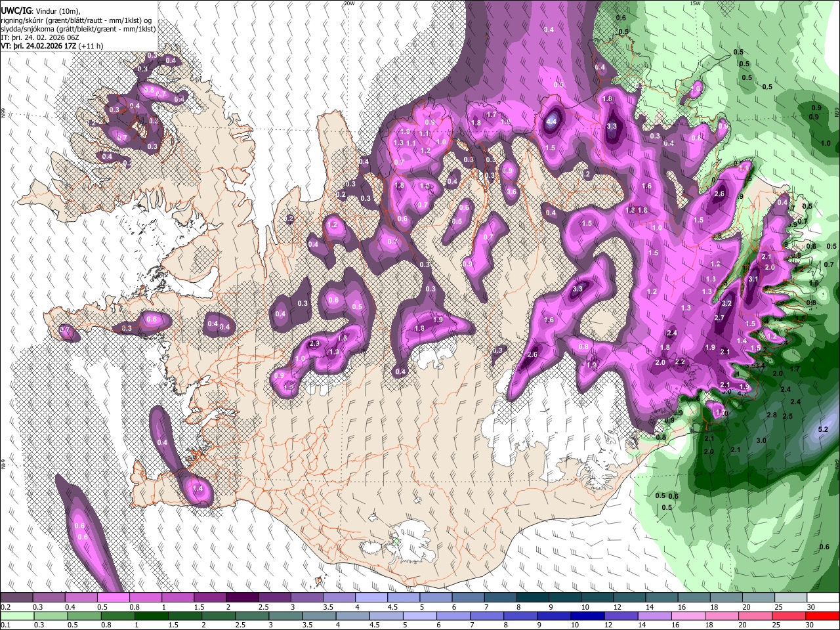Pick the white upper legend swatch labelled 30
840x630 pixels.
(x=822, y=598)
